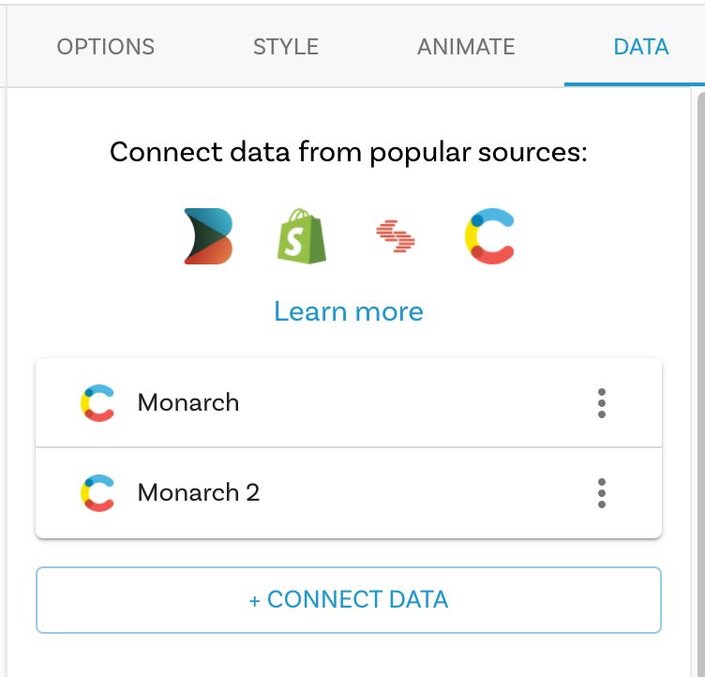705x677 pixels.
Task: Click the Shopify bag logo
Action: (x=302, y=236)
